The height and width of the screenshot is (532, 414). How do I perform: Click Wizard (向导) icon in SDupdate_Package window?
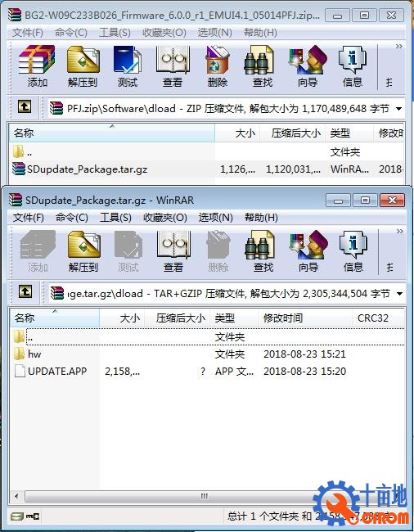(x=308, y=251)
